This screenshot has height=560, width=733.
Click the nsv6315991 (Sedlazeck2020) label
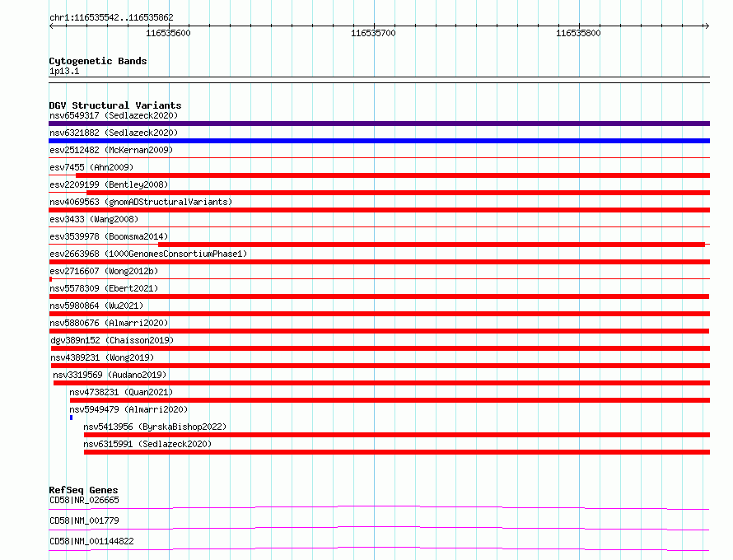click(147, 444)
